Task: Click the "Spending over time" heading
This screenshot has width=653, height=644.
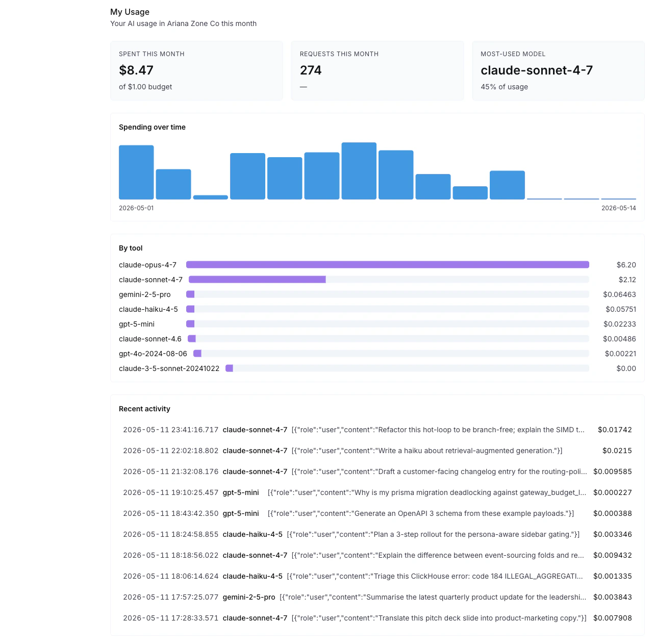Action: [152, 127]
